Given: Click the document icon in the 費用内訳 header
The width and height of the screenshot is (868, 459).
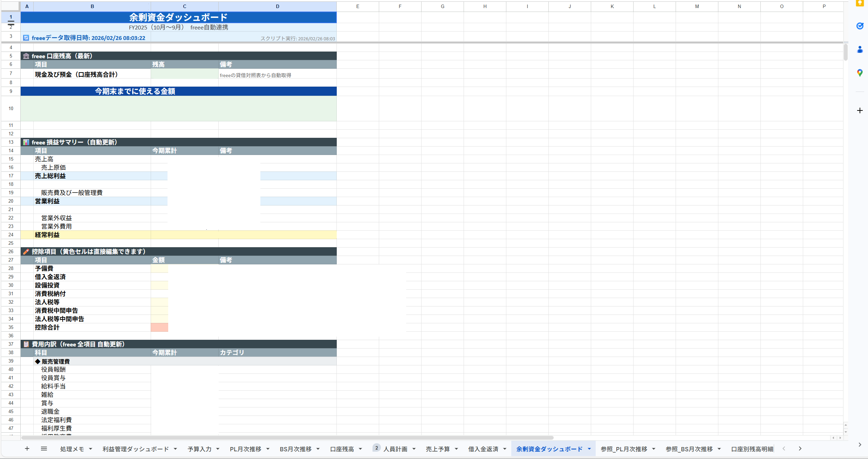Looking at the screenshot, I should pyautogui.click(x=26, y=344).
